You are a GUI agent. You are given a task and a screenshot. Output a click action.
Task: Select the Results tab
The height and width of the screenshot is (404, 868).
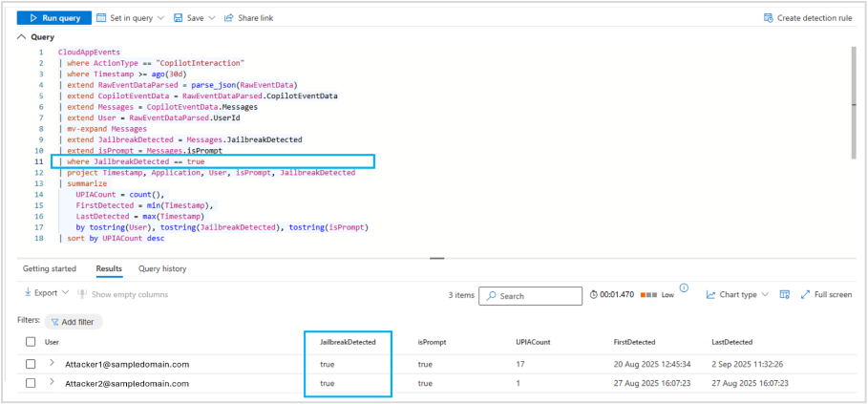pyautogui.click(x=109, y=268)
